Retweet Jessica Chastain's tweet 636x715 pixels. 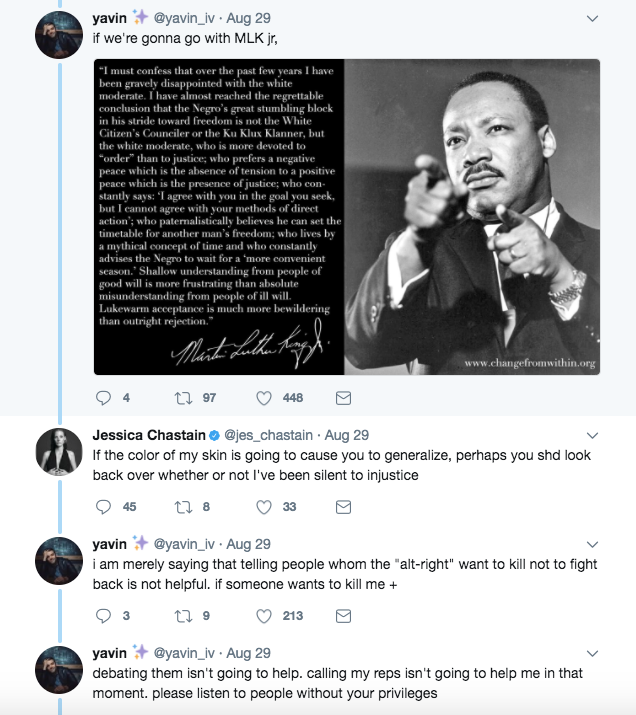(183, 507)
